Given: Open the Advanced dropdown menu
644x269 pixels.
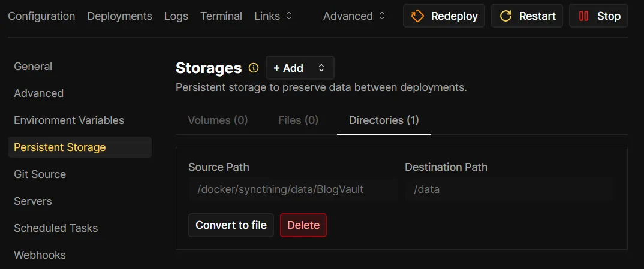Looking at the screenshot, I should point(354,16).
